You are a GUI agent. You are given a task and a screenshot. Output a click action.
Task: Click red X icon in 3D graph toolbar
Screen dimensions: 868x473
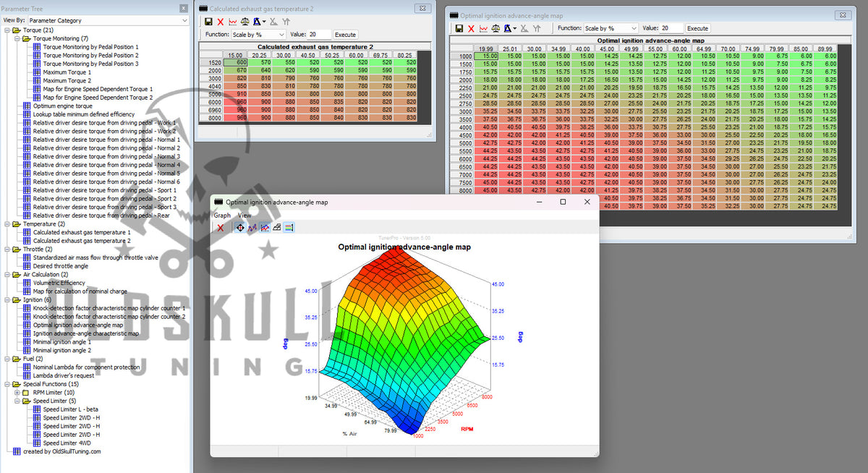point(221,228)
